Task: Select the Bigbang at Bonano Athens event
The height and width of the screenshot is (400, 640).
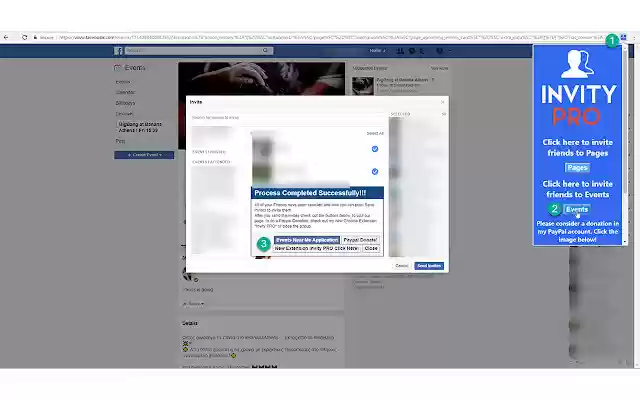Action: pyautogui.click(x=140, y=127)
